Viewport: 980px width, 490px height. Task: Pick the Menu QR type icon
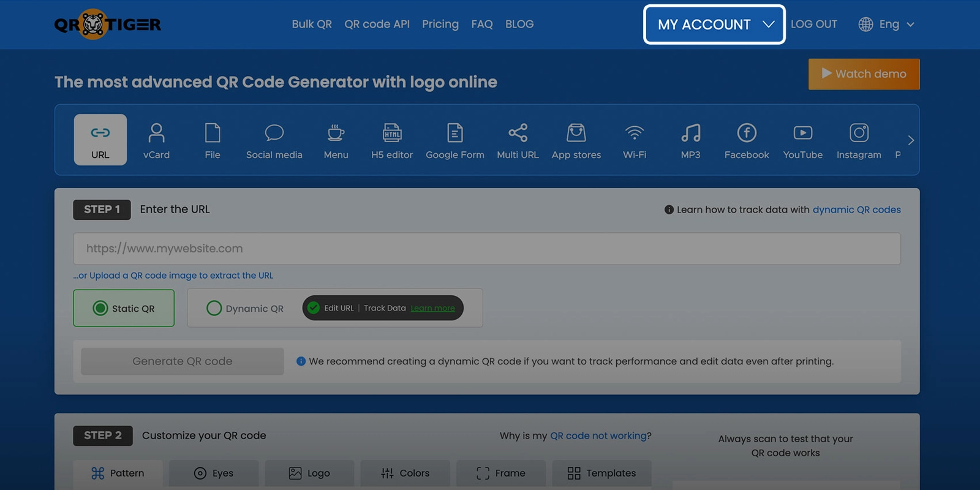(336, 140)
